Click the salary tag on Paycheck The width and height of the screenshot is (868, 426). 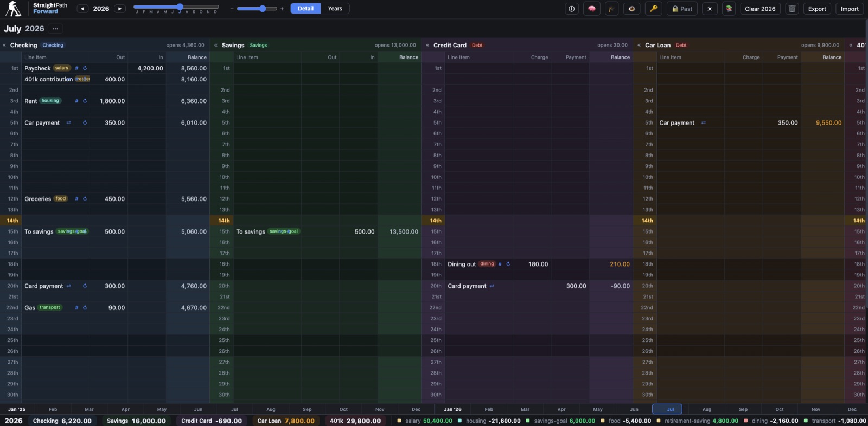pyautogui.click(x=62, y=68)
